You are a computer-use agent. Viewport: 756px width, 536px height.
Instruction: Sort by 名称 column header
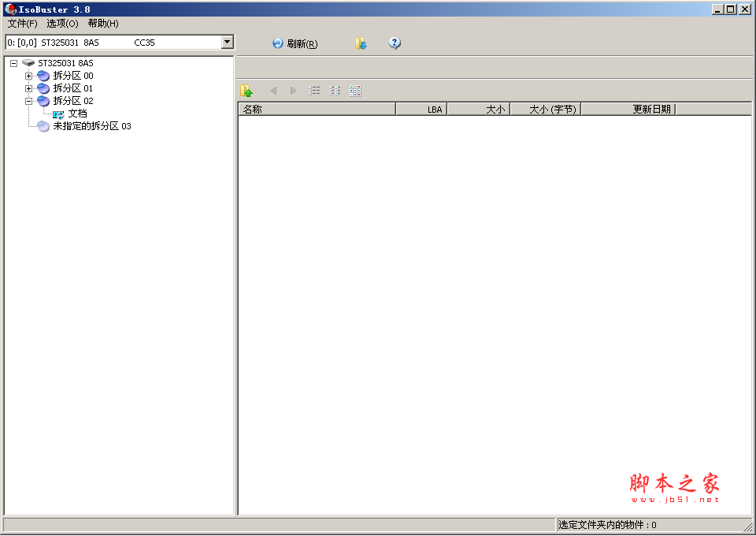[317, 110]
